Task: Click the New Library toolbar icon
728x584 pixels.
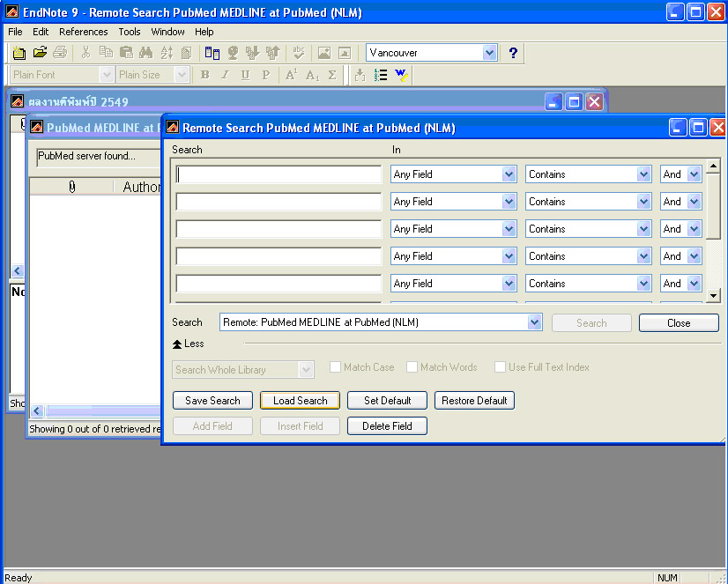Action: (19, 53)
